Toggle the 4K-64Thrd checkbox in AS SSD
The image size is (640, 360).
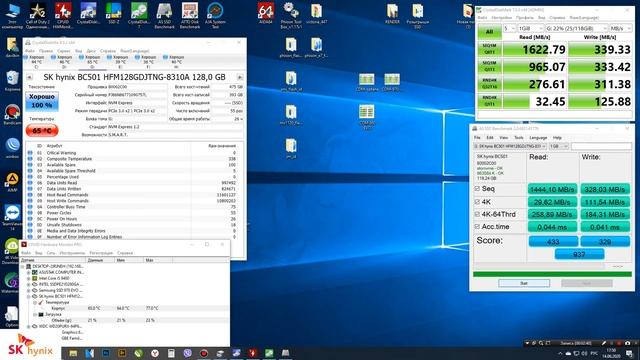click(477, 214)
